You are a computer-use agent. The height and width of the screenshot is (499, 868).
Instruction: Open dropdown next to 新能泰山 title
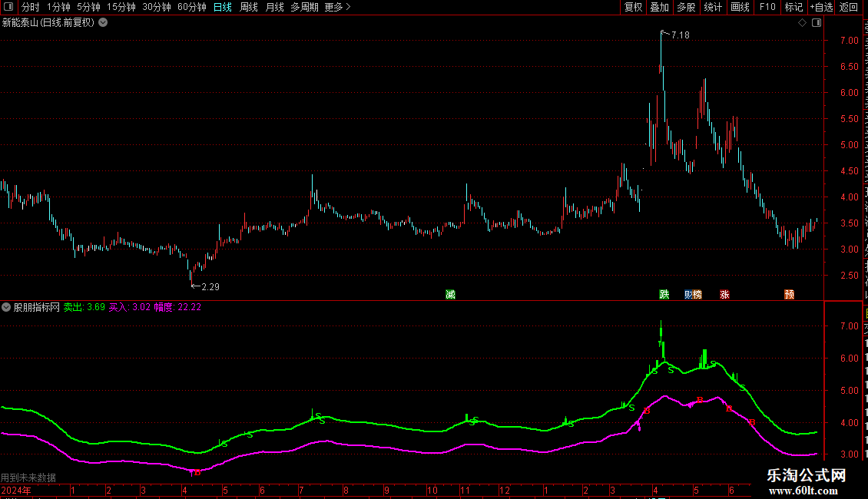(103, 23)
